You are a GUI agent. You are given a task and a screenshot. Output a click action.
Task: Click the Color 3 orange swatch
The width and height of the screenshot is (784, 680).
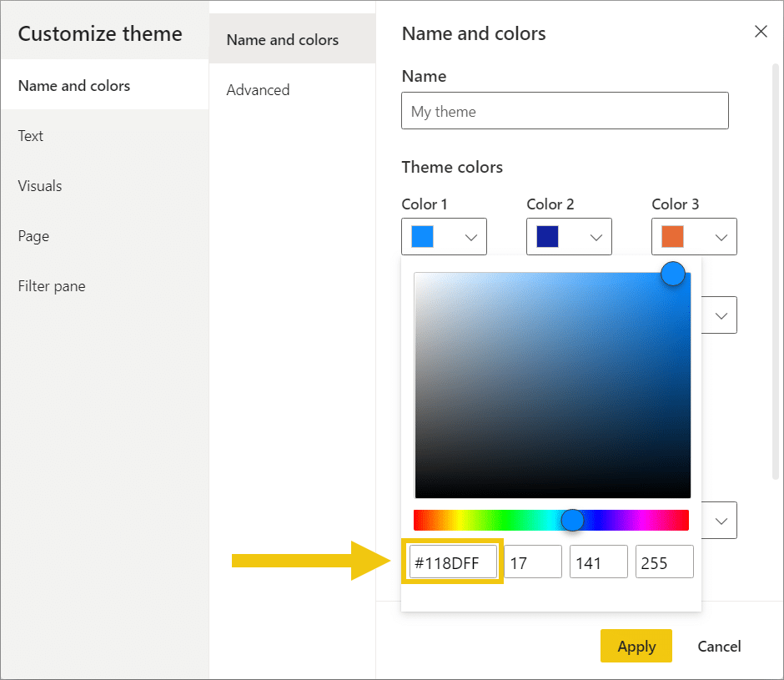tap(672, 237)
